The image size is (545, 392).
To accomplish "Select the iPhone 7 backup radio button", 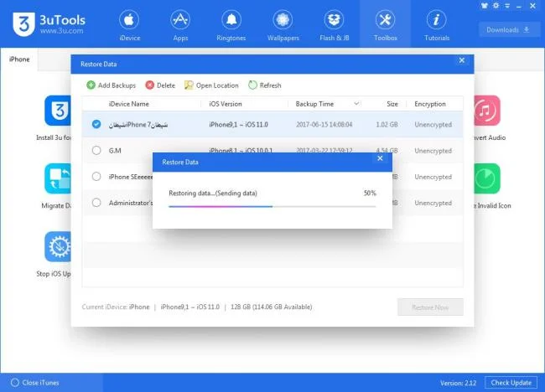I will (96, 124).
